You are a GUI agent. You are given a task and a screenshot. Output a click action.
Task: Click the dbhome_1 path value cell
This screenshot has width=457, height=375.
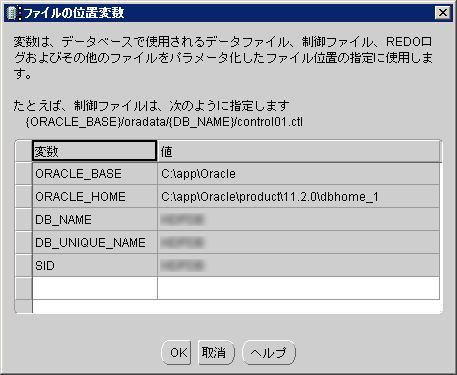pyautogui.click(x=299, y=197)
